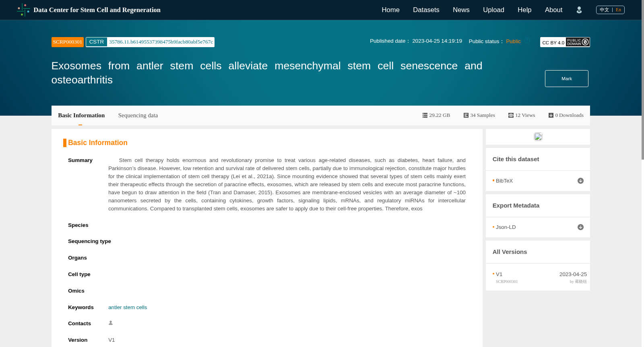Click the Cite this dataset heading

[516, 159]
